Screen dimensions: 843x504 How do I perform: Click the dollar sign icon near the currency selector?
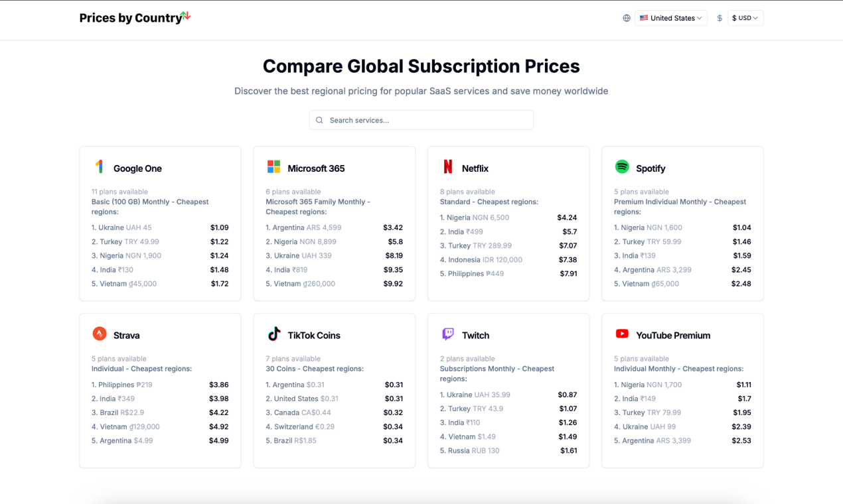pos(720,18)
